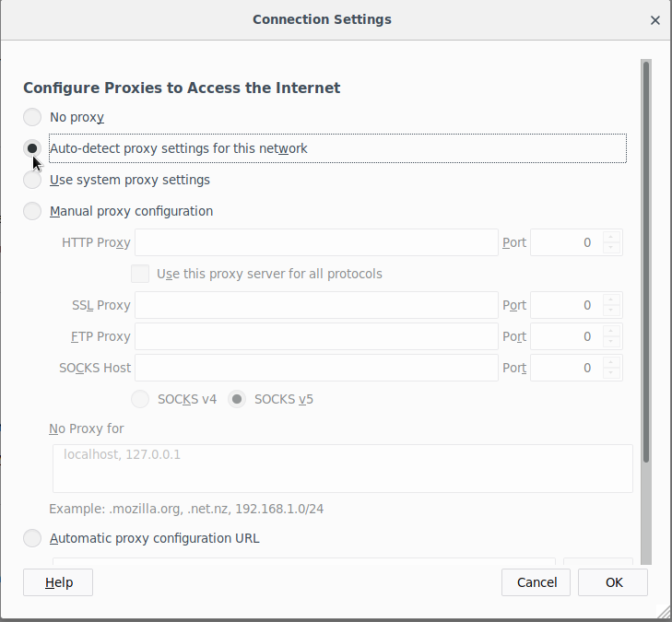Decrease the SOCKS Host port number
Screen dimensions: 672x622
[612, 373]
